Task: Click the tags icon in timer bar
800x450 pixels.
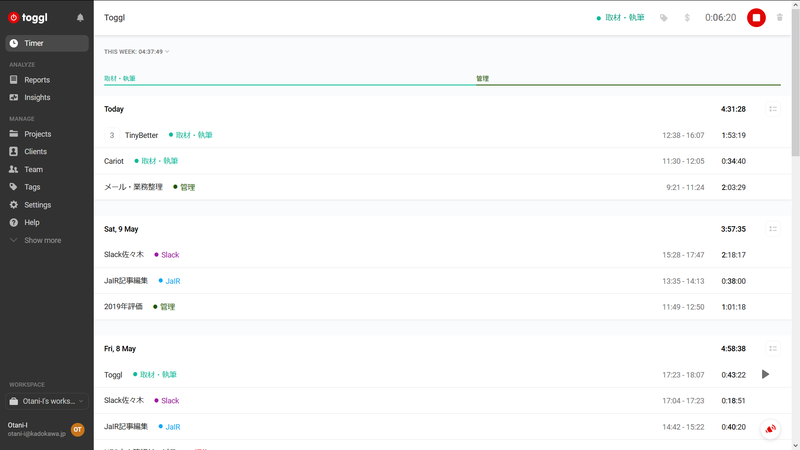Action: [663, 18]
